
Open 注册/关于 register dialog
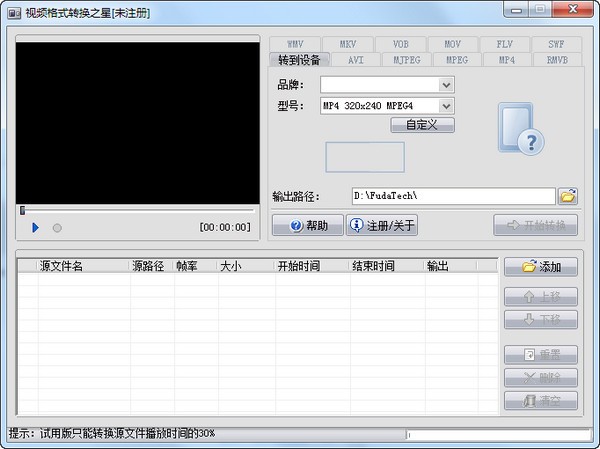(x=382, y=226)
